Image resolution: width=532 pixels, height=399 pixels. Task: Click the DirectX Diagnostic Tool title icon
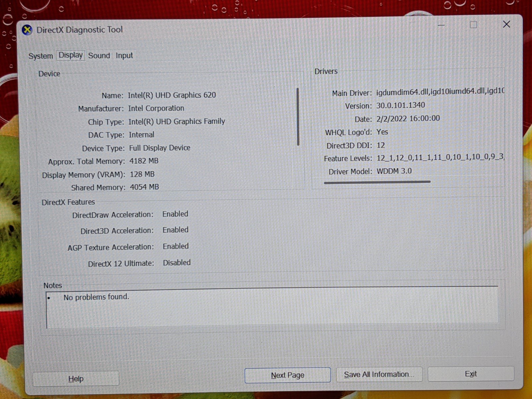27,30
